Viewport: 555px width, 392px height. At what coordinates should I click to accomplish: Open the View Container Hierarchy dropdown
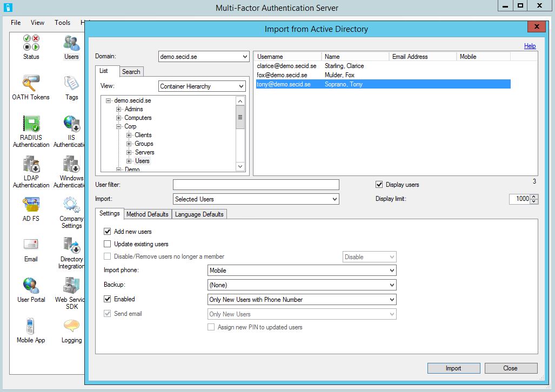[x=202, y=86]
